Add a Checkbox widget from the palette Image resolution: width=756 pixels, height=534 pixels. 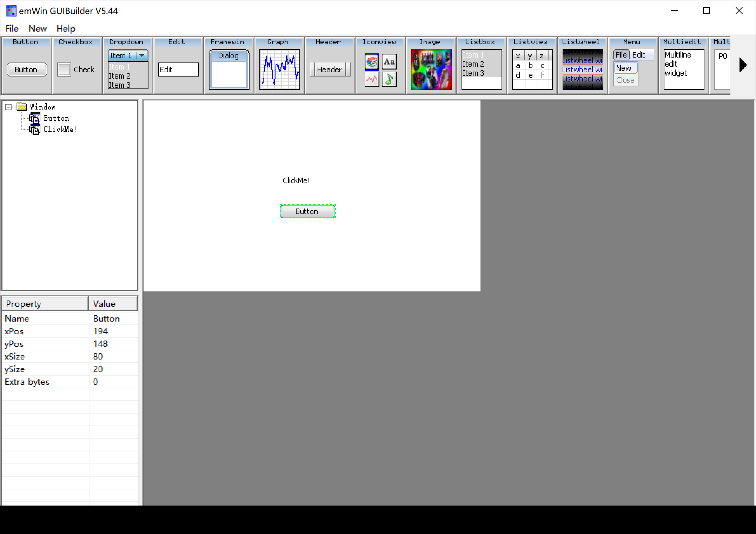coord(76,69)
